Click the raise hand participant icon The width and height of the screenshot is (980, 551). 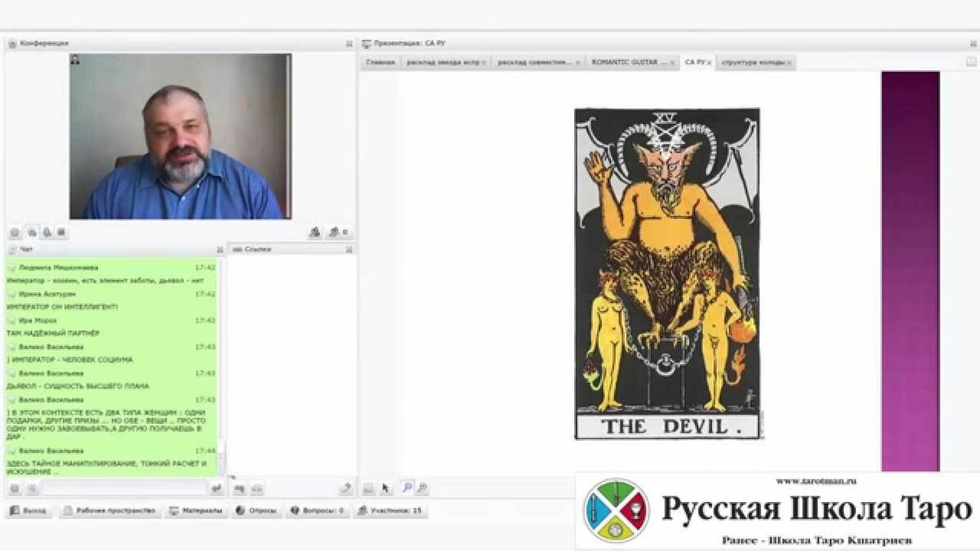(x=314, y=233)
